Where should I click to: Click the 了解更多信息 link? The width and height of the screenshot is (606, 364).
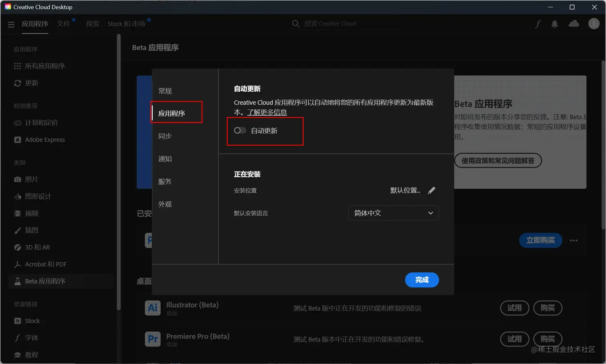[267, 112]
